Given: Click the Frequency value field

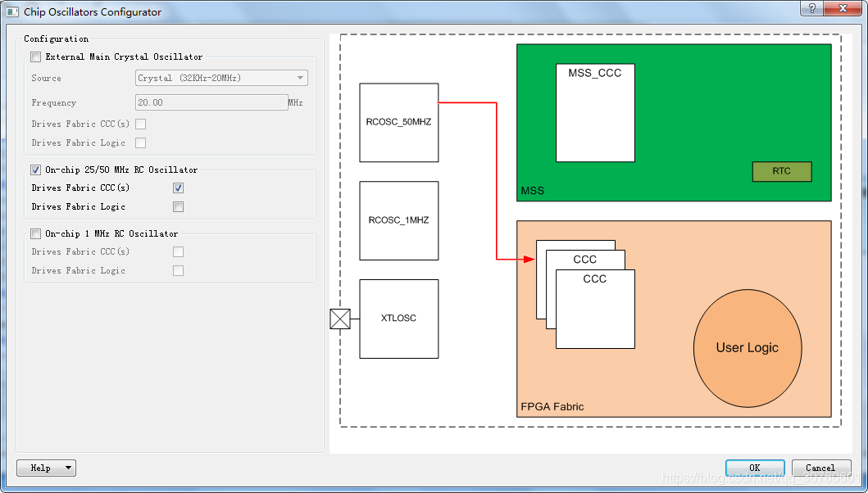Looking at the screenshot, I should pos(211,102).
